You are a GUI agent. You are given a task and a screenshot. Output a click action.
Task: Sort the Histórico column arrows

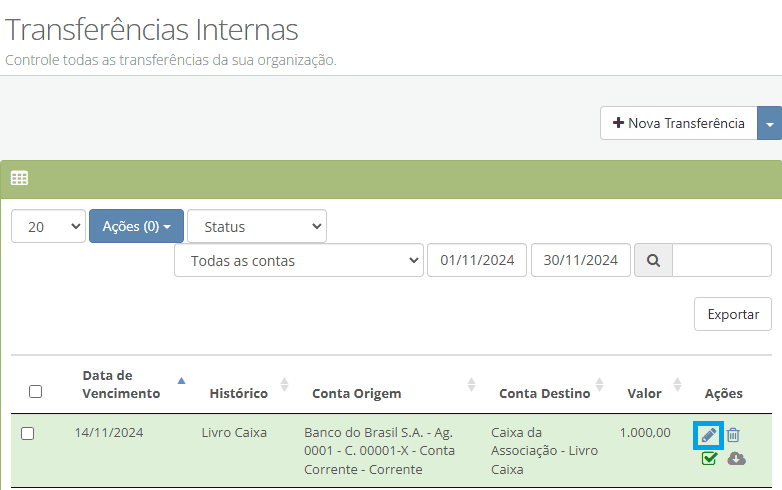click(x=284, y=384)
